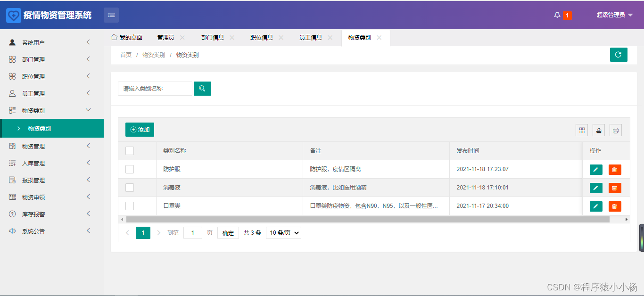The height and width of the screenshot is (296, 644).
Task: Click the table horizontal scrollbar
Action: [368, 219]
